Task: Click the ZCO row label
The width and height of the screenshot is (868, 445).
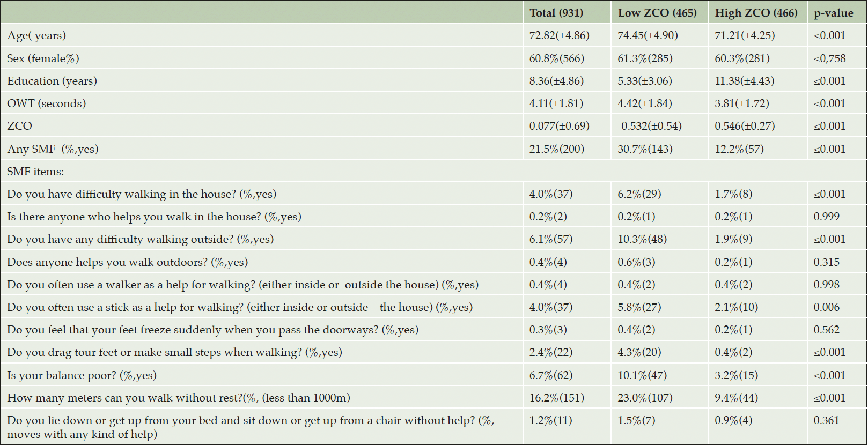Action: click(19, 126)
